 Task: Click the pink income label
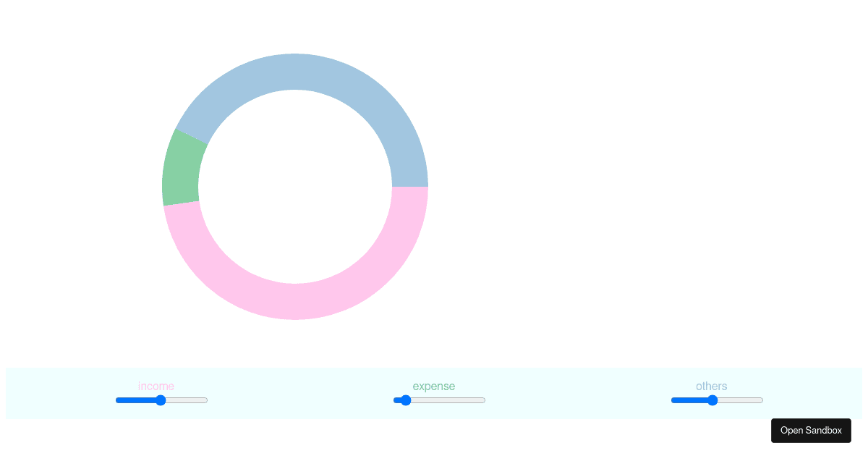tap(156, 387)
